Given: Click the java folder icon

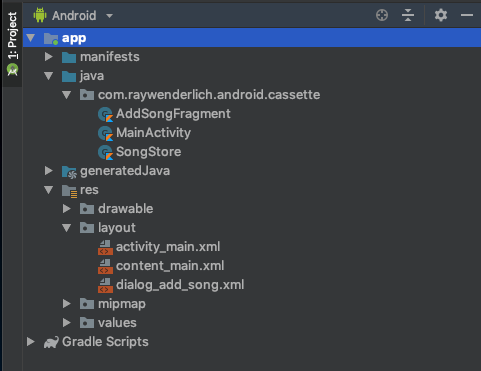Looking at the screenshot, I should (x=69, y=76).
